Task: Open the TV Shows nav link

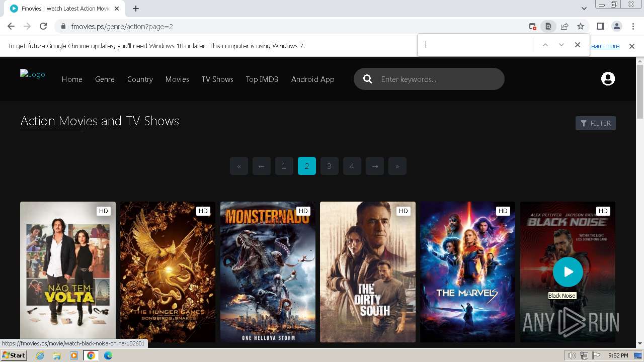Action: pyautogui.click(x=217, y=79)
